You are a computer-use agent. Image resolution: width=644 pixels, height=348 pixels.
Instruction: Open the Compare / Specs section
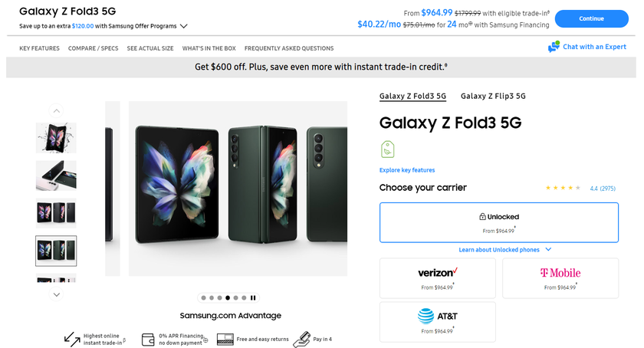[93, 48]
